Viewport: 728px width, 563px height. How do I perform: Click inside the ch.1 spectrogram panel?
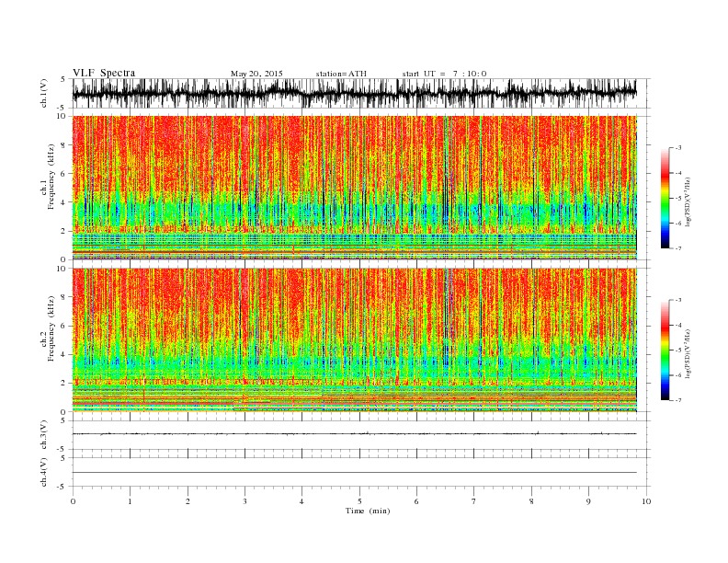pyautogui.click(x=354, y=188)
